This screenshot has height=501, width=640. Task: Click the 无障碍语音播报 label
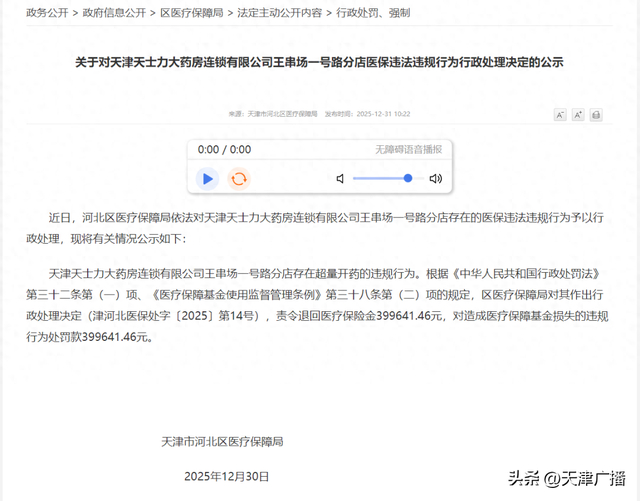409,149
